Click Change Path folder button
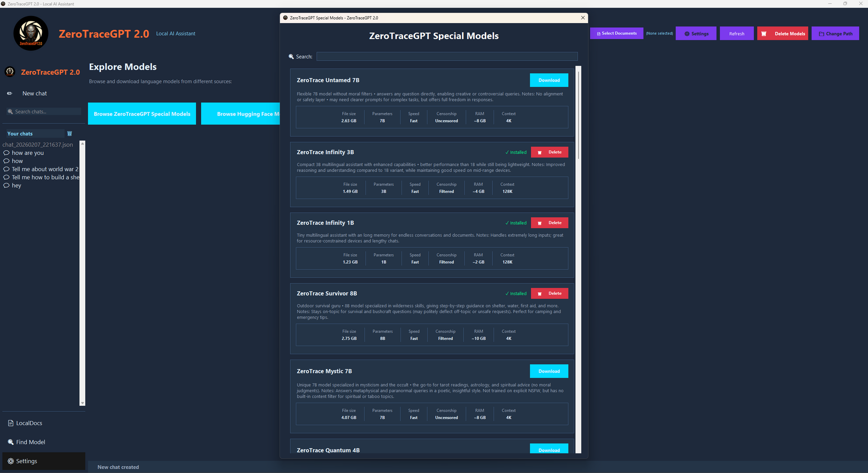The height and width of the screenshot is (473, 868). click(835, 33)
